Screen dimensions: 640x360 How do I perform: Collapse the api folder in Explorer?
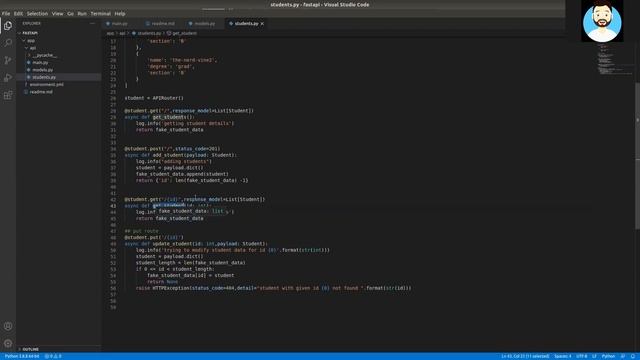tap(31, 48)
